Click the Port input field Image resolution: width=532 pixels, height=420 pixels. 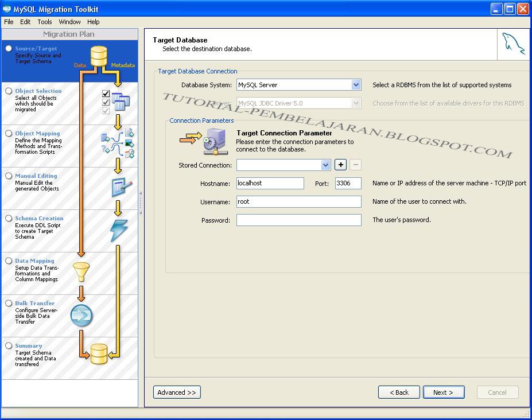click(x=348, y=183)
